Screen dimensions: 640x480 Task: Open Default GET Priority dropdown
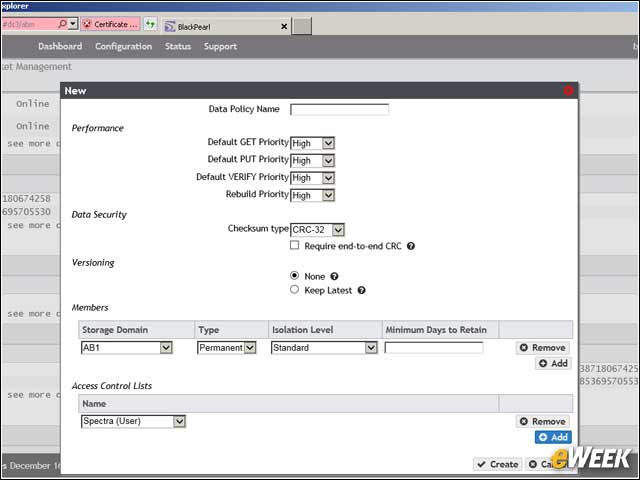(312, 143)
